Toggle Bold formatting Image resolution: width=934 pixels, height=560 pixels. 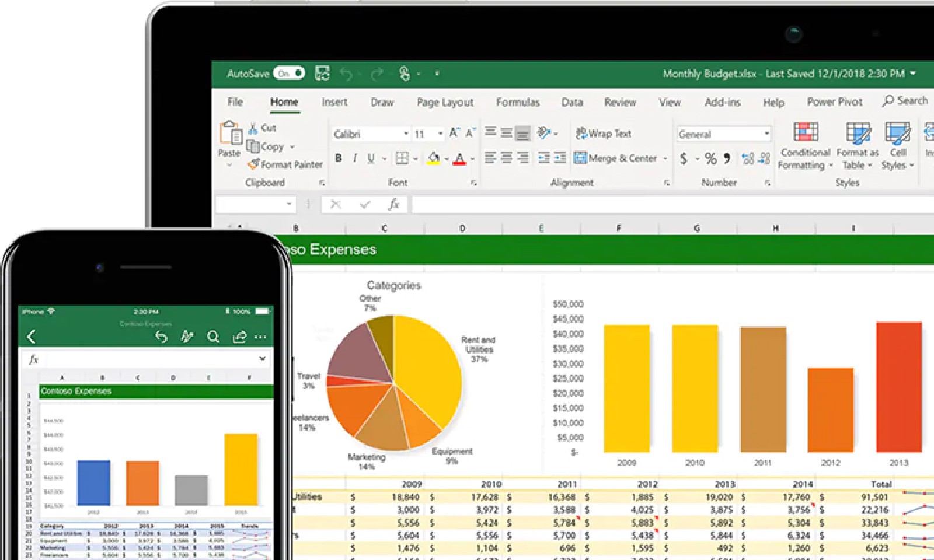pyautogui.click(x=338, y=158)
